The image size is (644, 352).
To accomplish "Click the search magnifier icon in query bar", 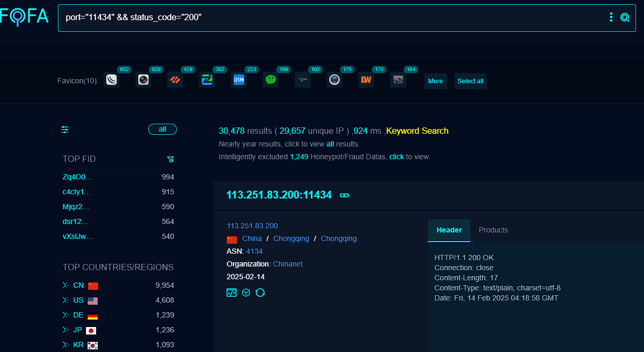I will coord(625,18).
